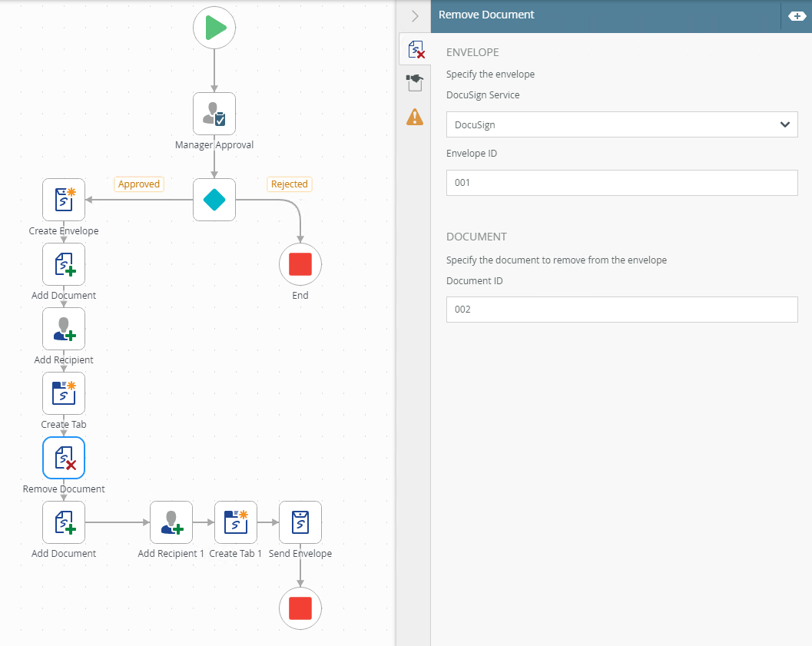This screenshot has height=646, width=812.
Task: Click the Approved outcome label
Action: (x=139, y=184)
